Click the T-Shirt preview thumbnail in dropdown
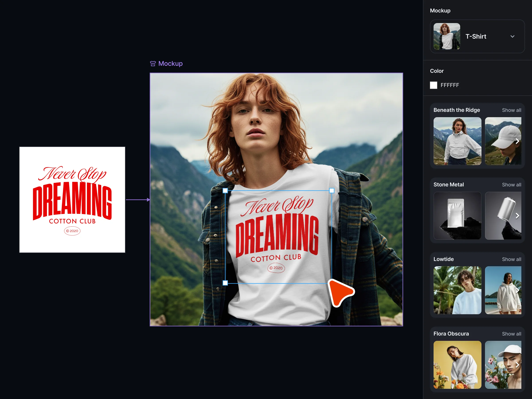Viewport: 532px width, 399px height. [x=447, y=36]
